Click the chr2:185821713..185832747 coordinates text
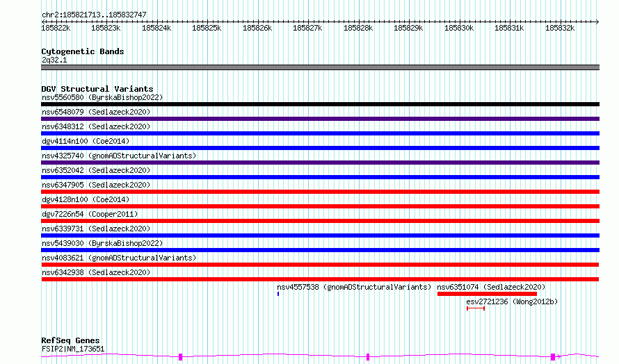Viewport: 619px width, 364px height. coord(94,15)
